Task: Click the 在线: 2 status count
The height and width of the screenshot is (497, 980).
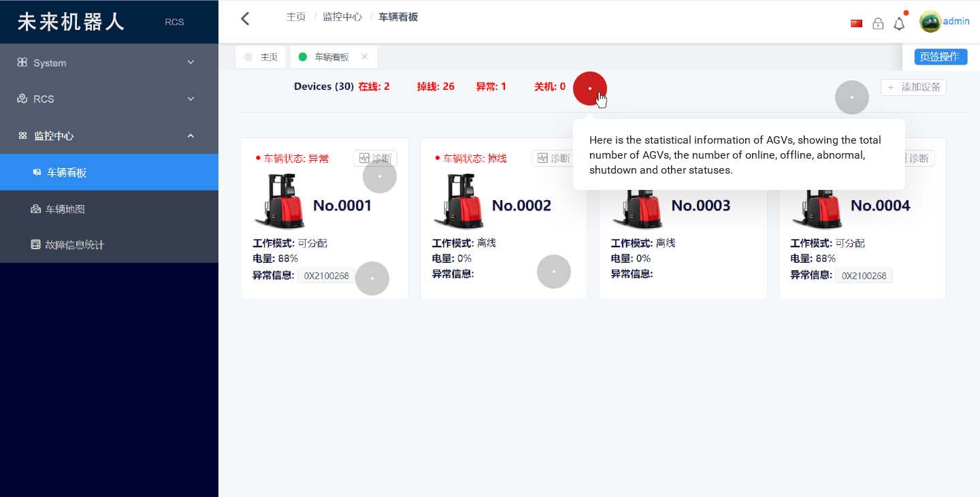Action: tap(374, 86)
